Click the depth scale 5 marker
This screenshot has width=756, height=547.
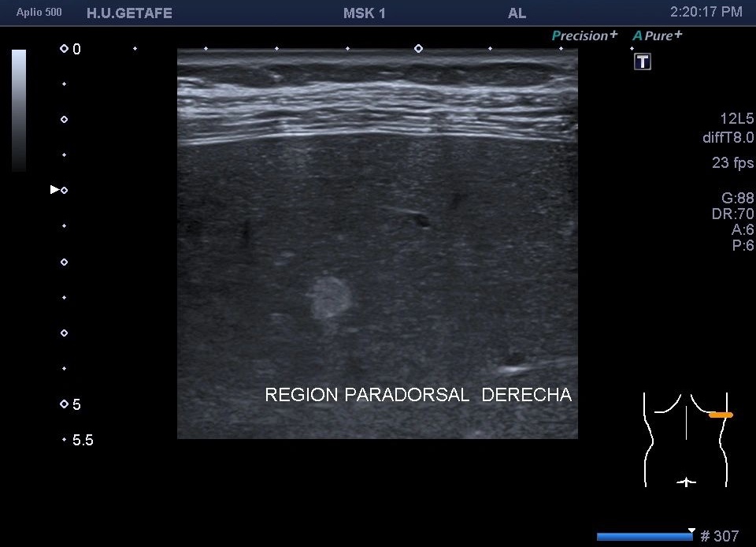[70, 404]
